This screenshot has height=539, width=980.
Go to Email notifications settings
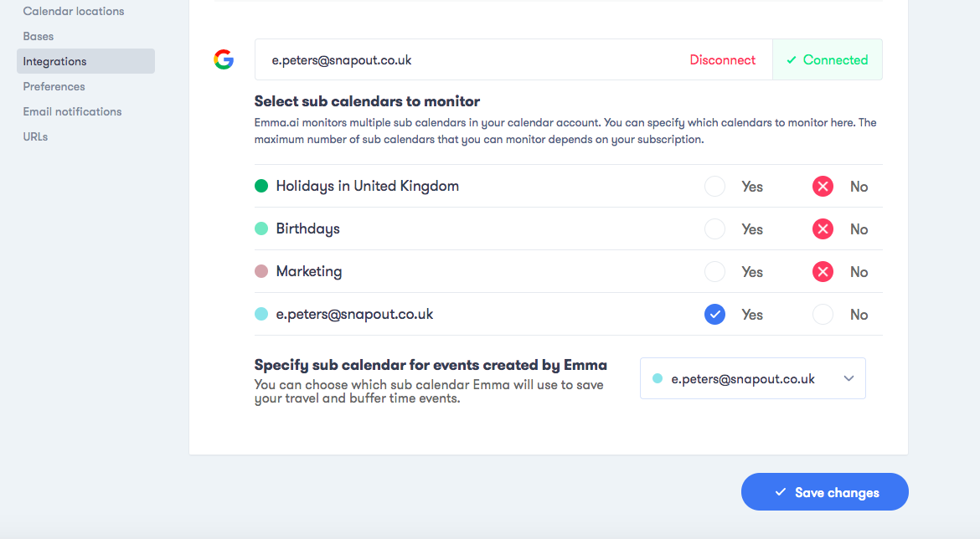(x=73, y=111)
